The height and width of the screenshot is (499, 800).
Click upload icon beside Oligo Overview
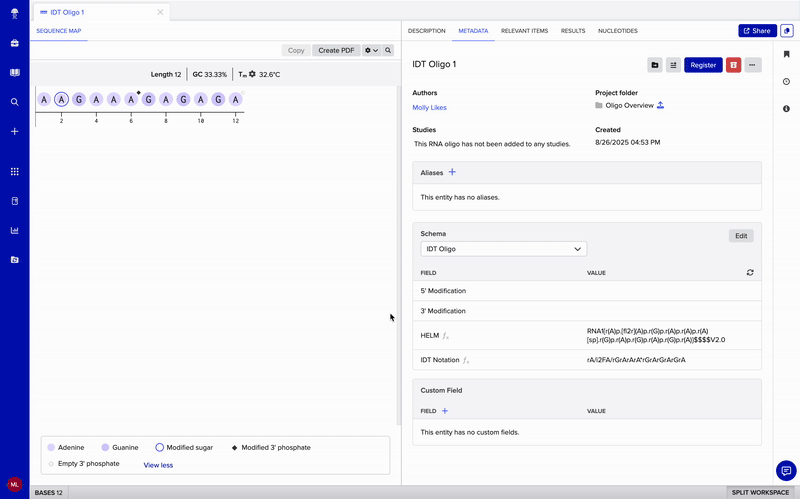(660, 105)
